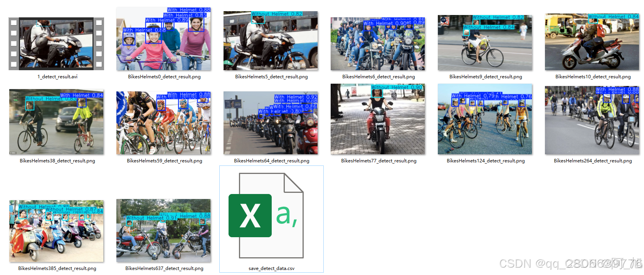
Task: Click the file name 1_detect_result.avi
Action: 57,77
